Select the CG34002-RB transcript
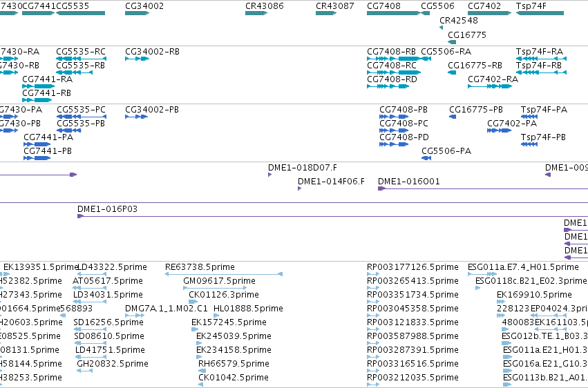 [x=137, y=59]
